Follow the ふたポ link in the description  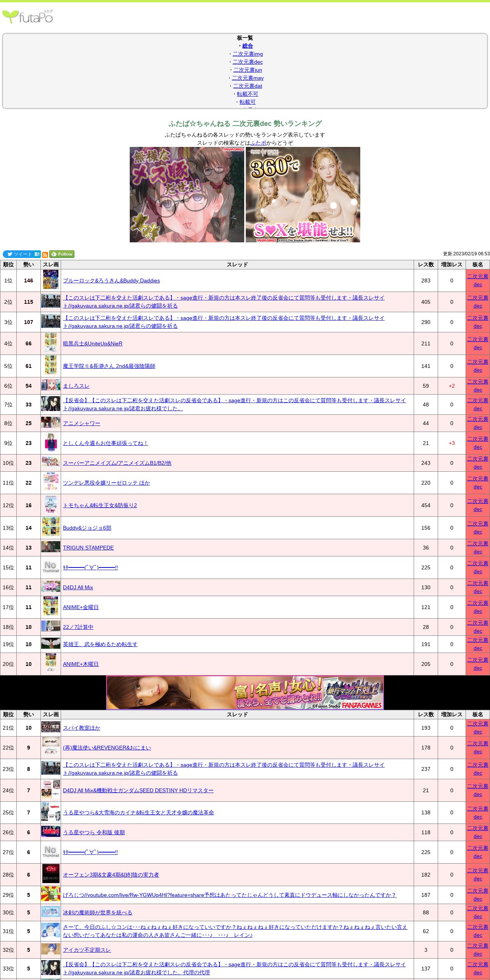tap(258, 143)
